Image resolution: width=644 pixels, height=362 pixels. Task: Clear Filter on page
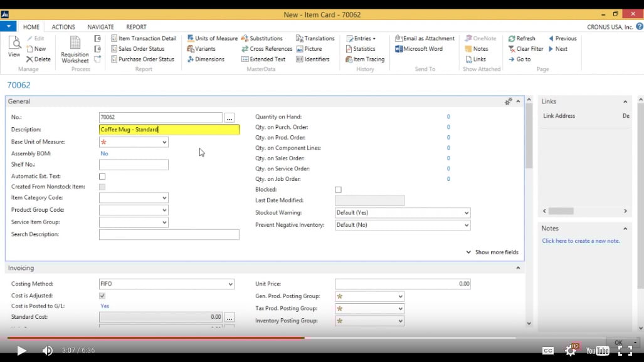(526, 48)
